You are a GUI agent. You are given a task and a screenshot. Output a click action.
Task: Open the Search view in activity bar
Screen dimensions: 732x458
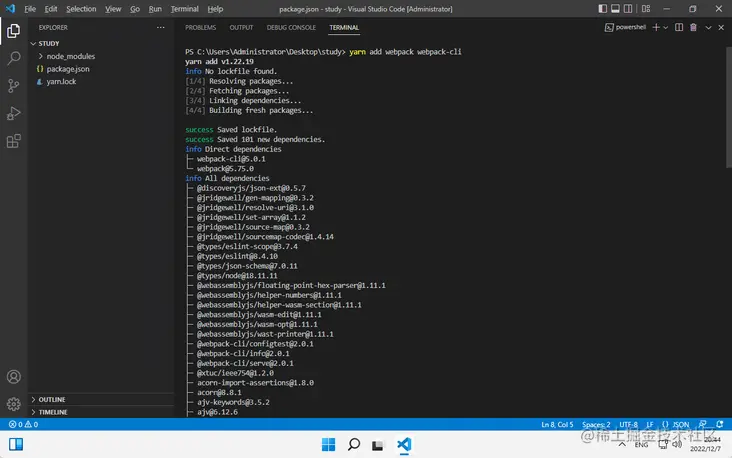click(x=14, y=58)
